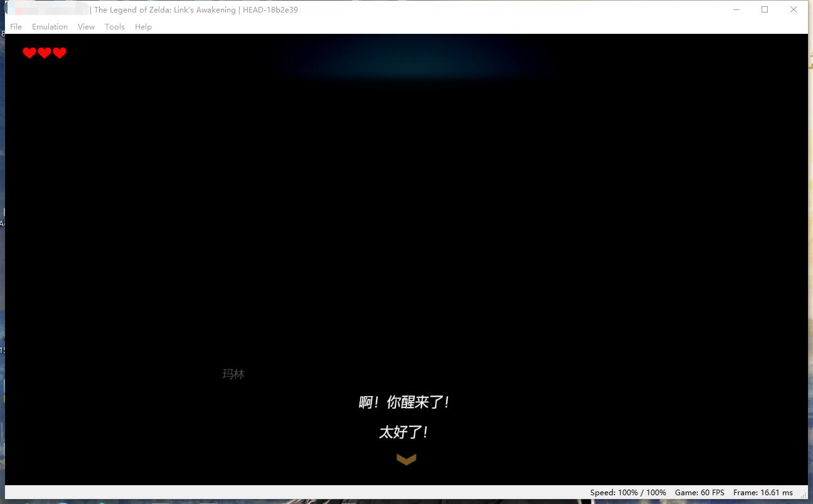Maximize the emulator window

(x=764, y=9)
